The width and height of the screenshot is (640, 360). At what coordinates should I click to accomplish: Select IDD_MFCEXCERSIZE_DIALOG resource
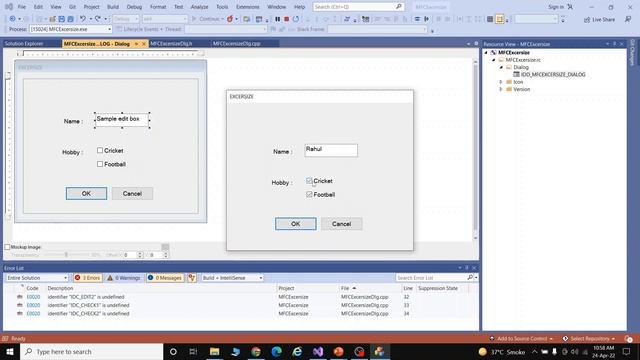coord(553,75)
